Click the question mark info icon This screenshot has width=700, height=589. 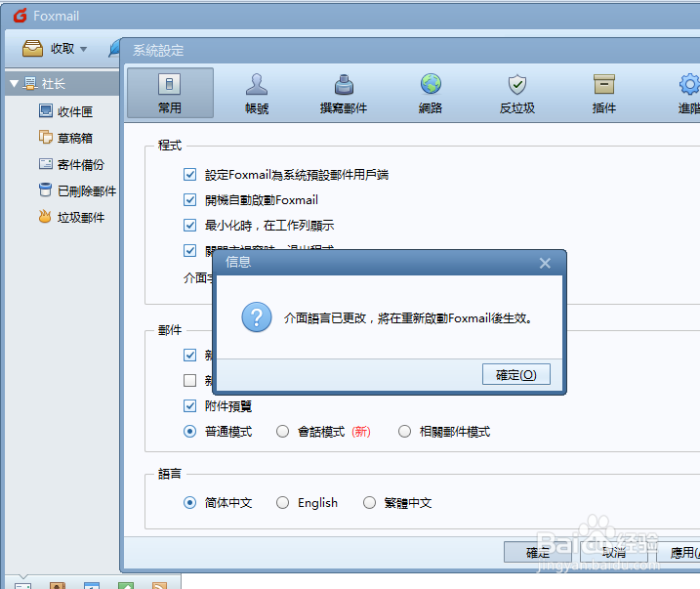click(256, 317)
